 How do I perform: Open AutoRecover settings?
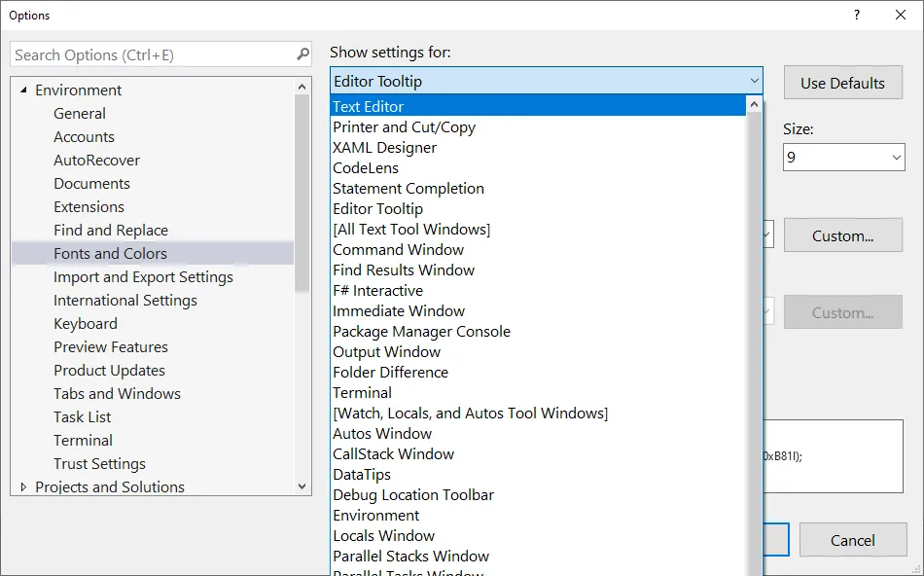(96, 161)
